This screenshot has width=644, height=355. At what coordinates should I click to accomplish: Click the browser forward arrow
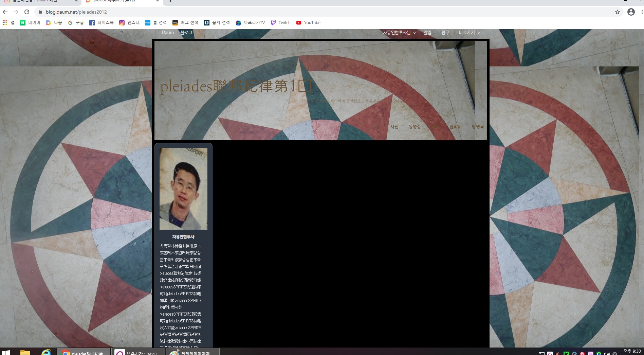click(x=16, y=12)
